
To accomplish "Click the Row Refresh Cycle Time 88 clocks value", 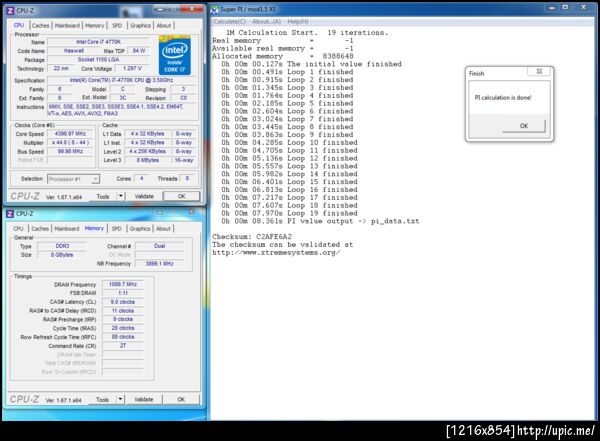I will click(x=123, y=337).
